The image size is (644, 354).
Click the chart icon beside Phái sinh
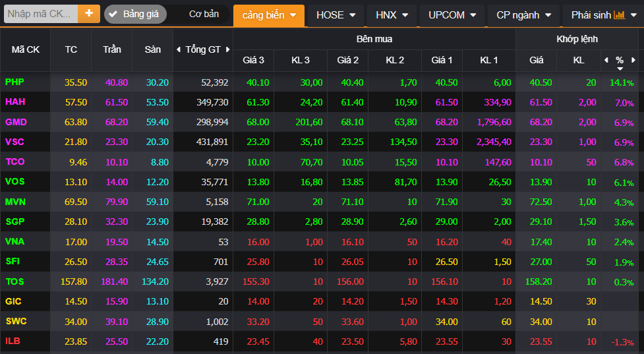tap(619, 15)
